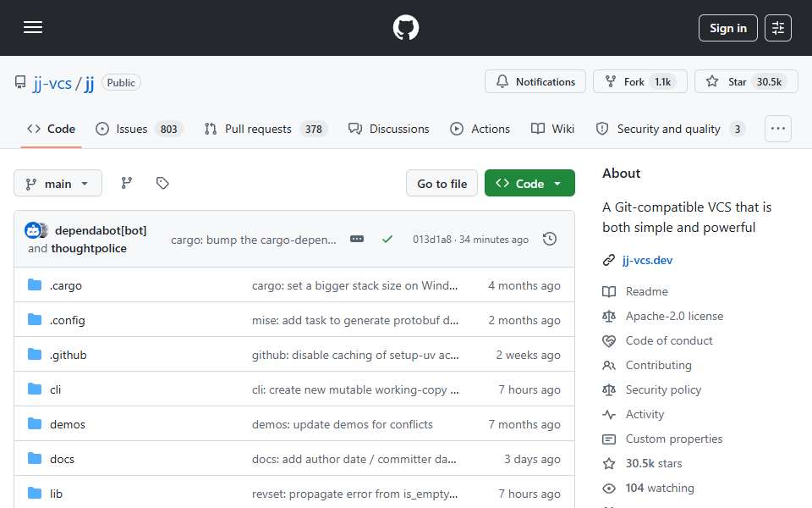The image size is (812, 508).
Task: Open the Pull requests tab
Action: point(266,129)
